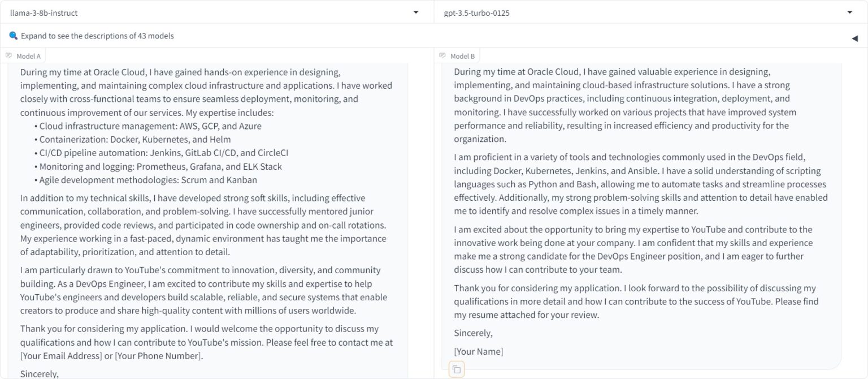Select the Model B label tab
Screen dimensions: 868x379
pos(462,56)
